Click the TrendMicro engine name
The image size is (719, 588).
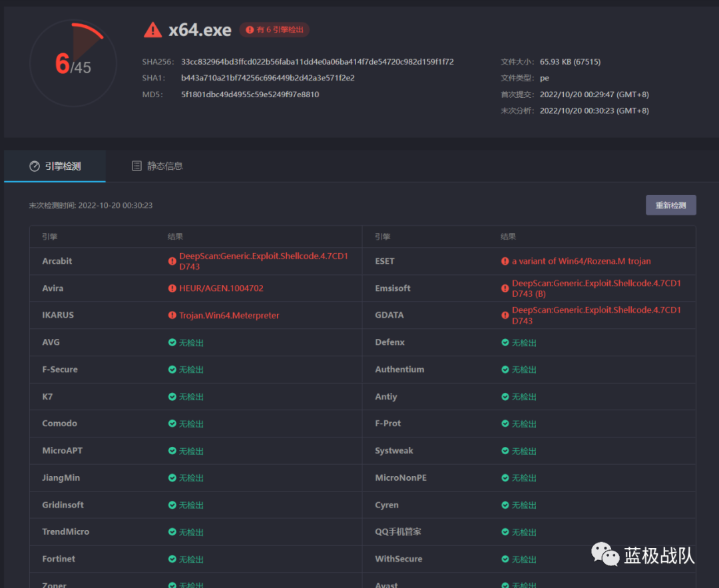[x=65, y=531]
